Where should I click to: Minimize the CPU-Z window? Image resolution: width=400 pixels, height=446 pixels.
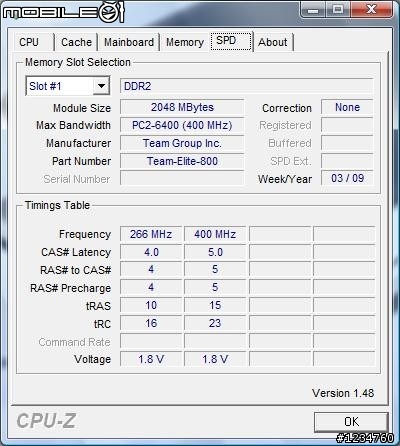(312, 9)
